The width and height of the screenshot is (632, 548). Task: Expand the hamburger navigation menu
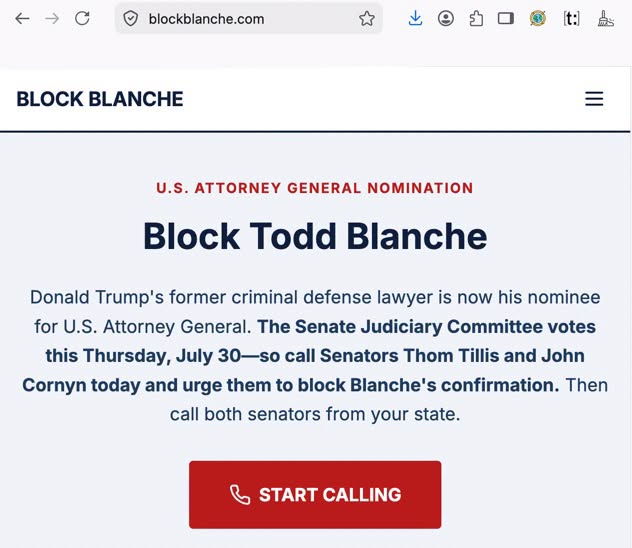(594, 99)
